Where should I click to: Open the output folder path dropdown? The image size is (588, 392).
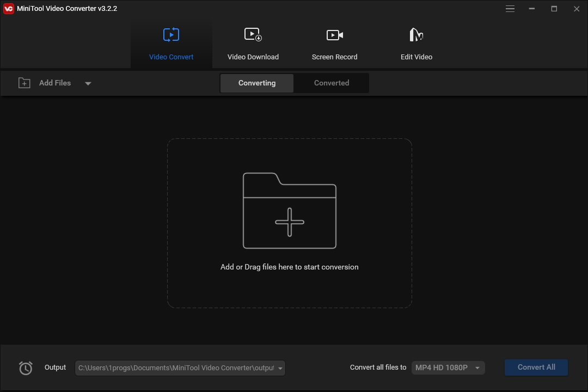click(279, 367)
